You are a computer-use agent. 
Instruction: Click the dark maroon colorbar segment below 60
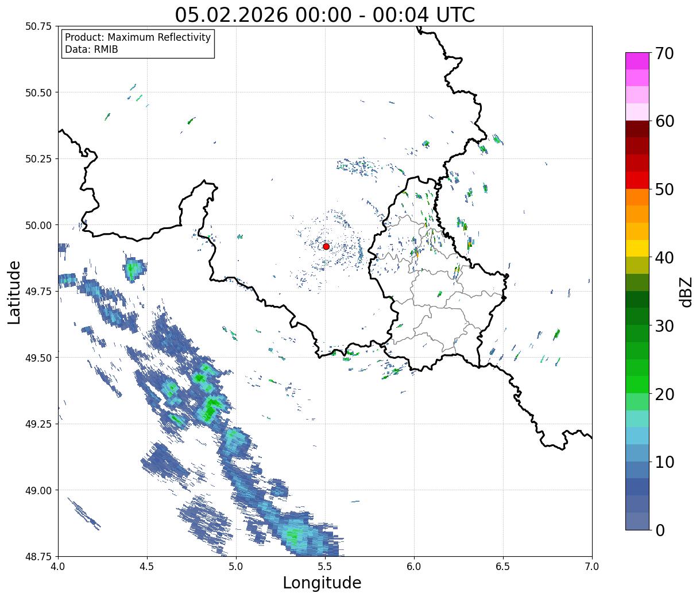637,129
